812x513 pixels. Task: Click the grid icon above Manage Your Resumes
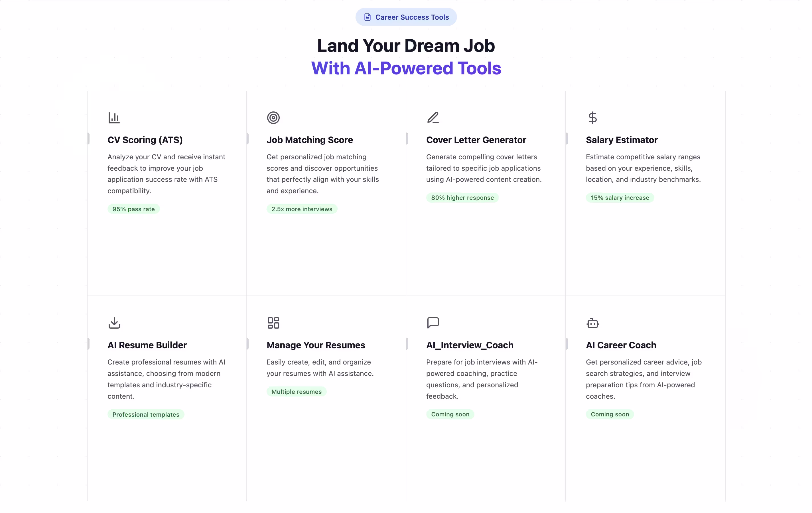pyautogui.click(x=273, y=323)
